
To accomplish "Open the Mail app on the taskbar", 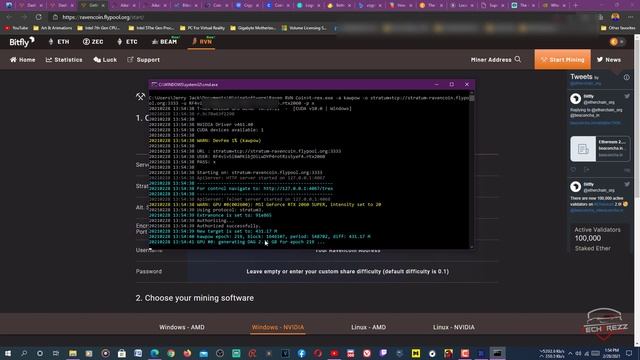I will pos(204,353).
